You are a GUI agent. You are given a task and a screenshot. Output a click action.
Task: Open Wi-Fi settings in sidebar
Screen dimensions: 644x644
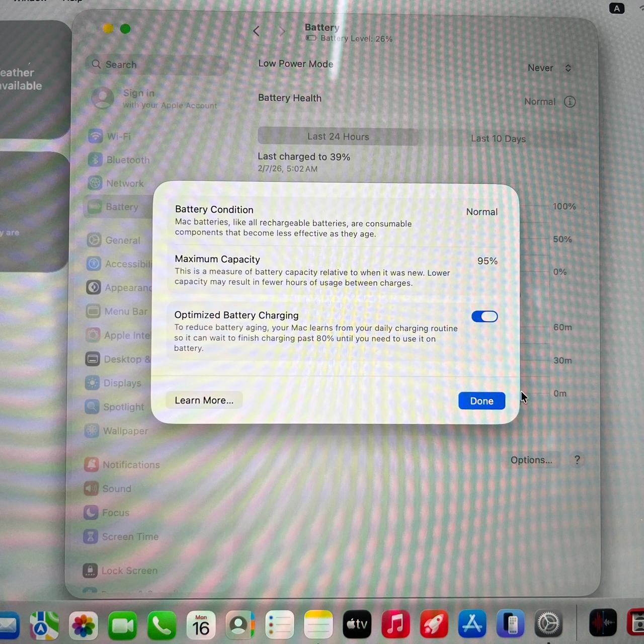pos(119,136)
